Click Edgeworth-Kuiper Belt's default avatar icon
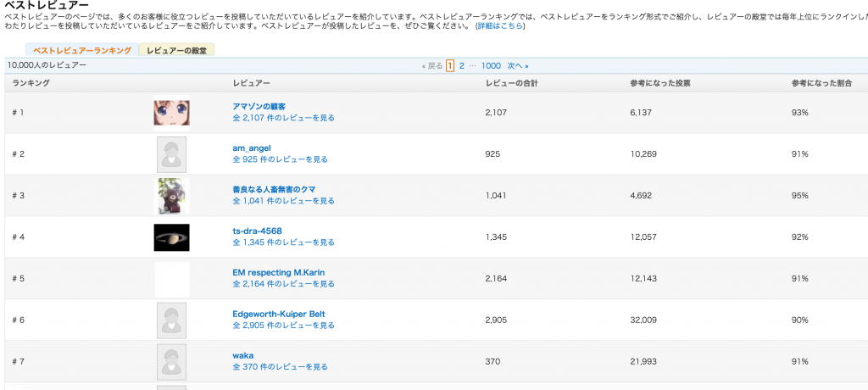Screen dimensions: 868x390 point(171,320)
